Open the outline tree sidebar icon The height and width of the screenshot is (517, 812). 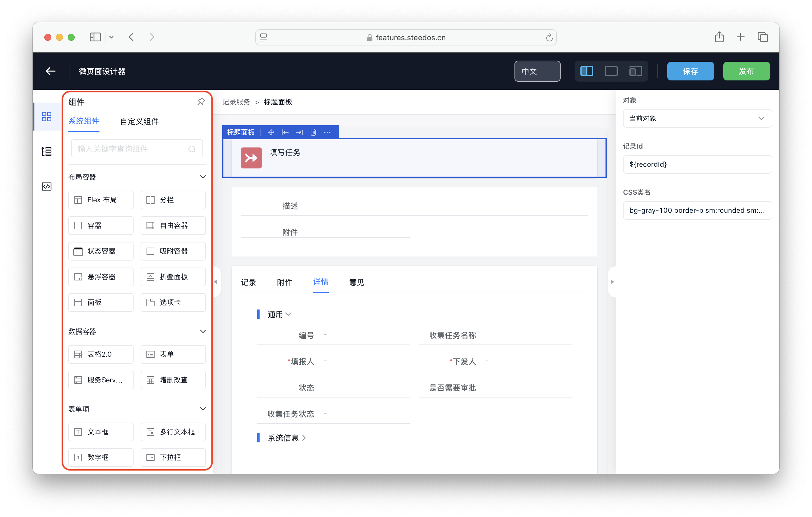point(47,151)
